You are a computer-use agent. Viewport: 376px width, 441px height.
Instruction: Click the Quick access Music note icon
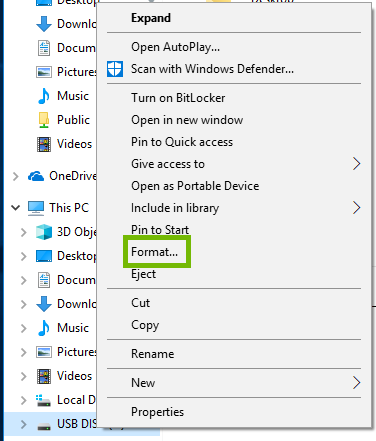pyautogui.click(x=44, y=96)
